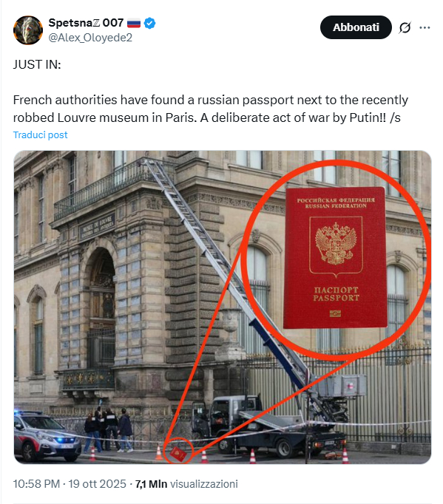Subscribe using the Abbonati button

click(356, 27)
